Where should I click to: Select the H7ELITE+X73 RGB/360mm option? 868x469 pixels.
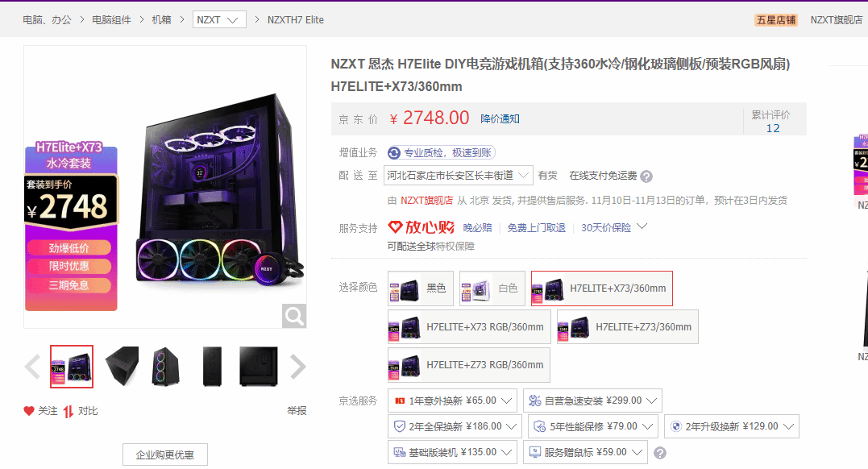point(469,327)
